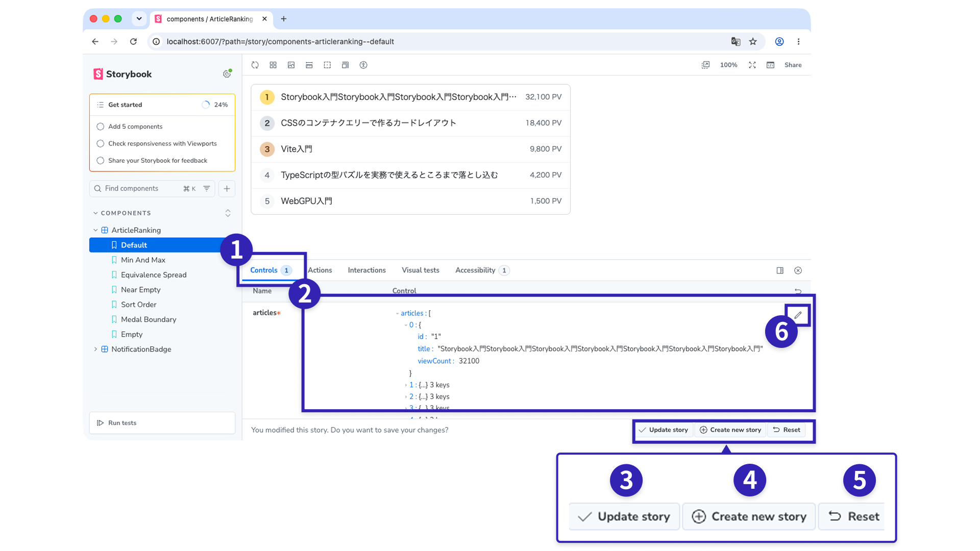Open the browser profile icon
Viewport: 980px width, 551px height.
point(779,41)
